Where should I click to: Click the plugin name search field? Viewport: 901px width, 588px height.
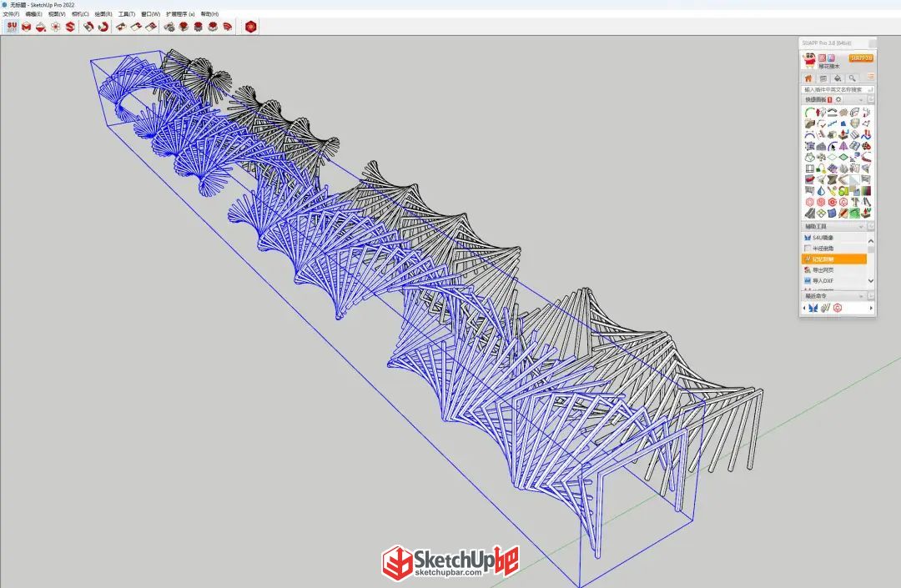(838, 89)
